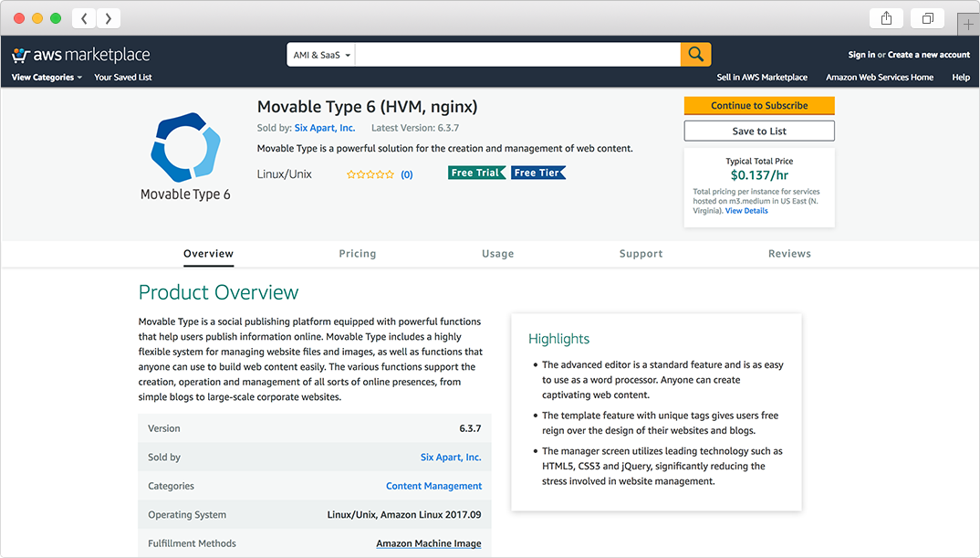Click the Movable Type 6 (HVM, nginx) title
Viewport: 980px width, 558px height.
click(368, 107)
